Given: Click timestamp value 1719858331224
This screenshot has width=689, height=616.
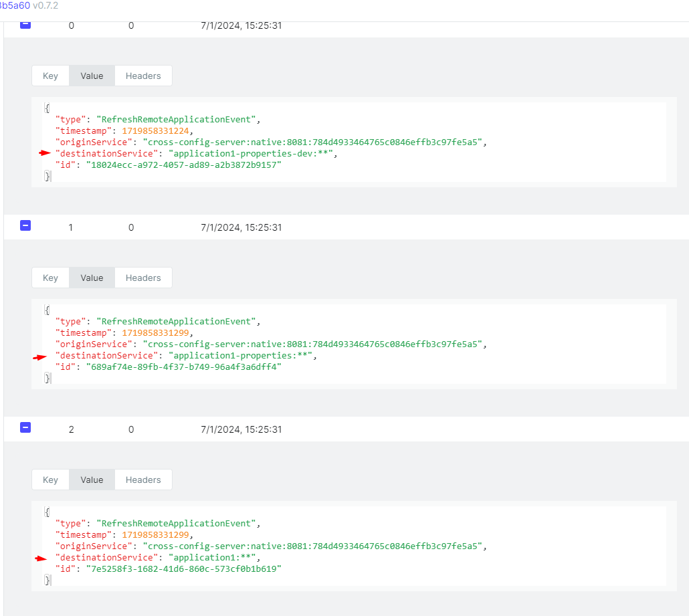Looking at the screenshot, I should pyautogui.click(x=156, y=131).
